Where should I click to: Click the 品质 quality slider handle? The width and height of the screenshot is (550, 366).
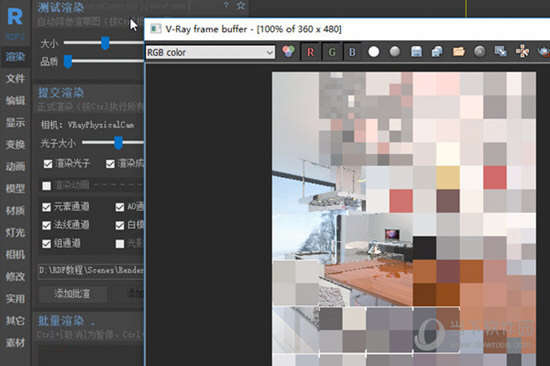click(68, 61)
